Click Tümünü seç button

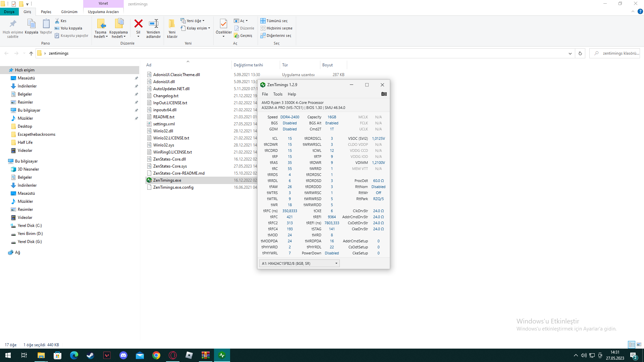(x=274, y=21)
